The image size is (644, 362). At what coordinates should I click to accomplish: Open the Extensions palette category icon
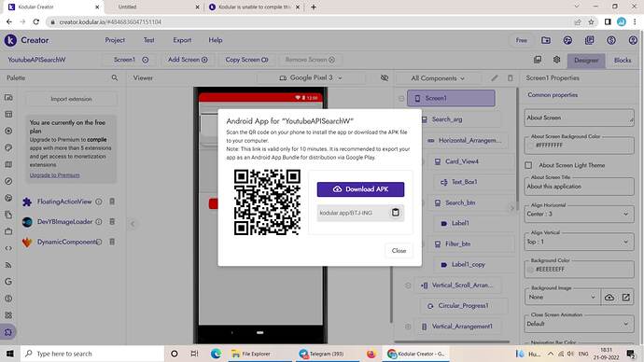(x=8, y=332)
